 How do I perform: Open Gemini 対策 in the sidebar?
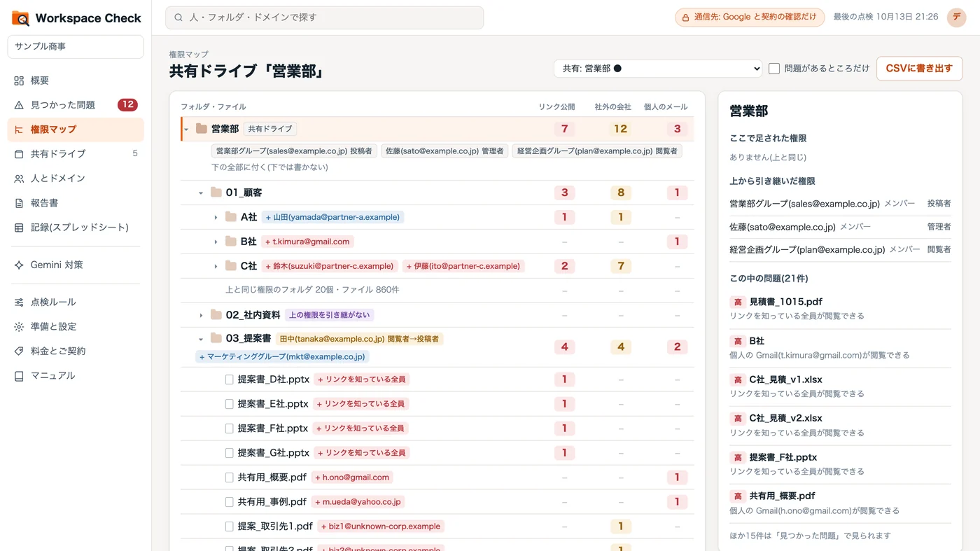(x=76, y=265)
